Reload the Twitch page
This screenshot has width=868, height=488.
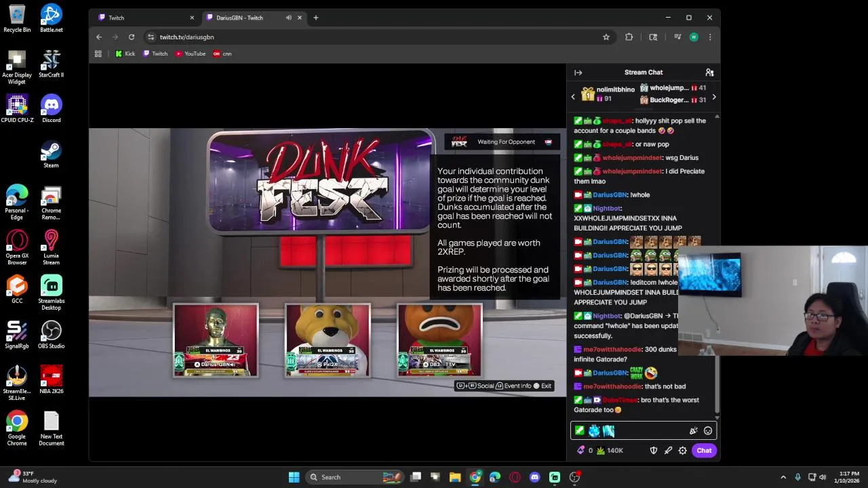132,37
